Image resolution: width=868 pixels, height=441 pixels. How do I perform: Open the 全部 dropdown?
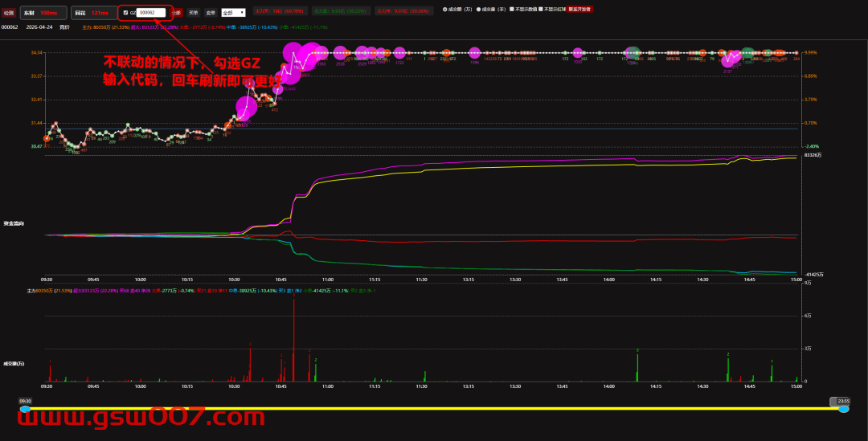click(233, 13)
